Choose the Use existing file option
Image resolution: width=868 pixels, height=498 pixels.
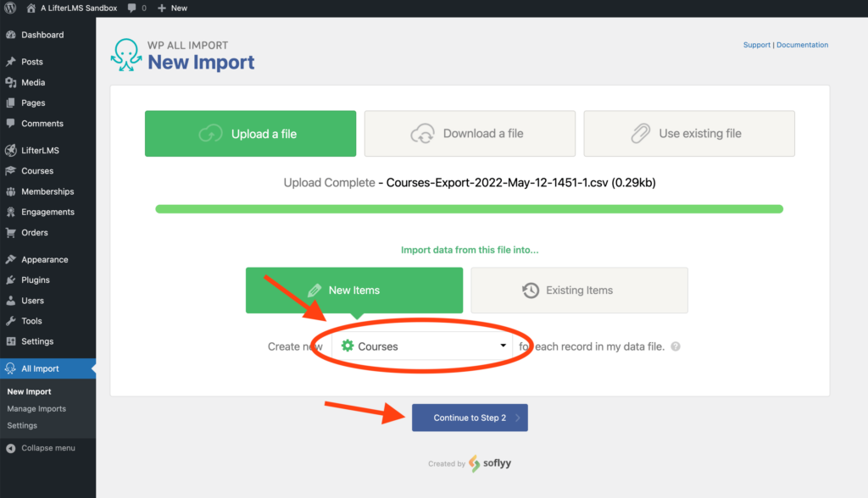[x=689, y=133]
